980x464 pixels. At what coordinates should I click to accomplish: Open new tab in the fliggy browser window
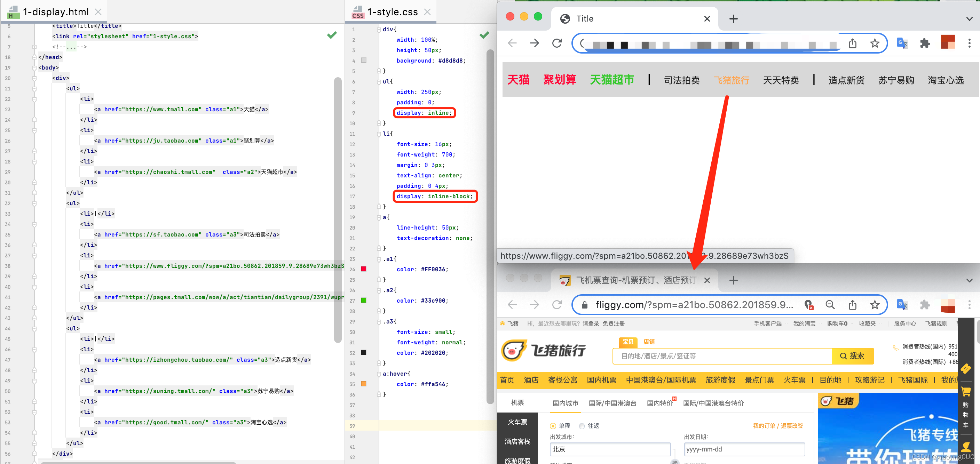pyautogui.click(x=734, y=280)
